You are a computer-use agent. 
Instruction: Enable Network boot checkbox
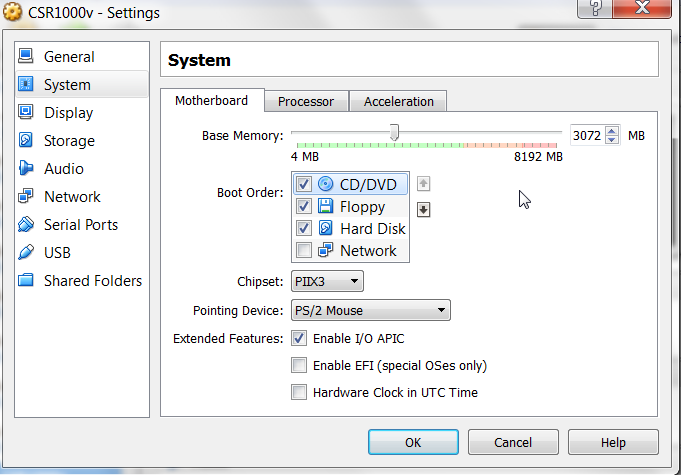(304, 251)
